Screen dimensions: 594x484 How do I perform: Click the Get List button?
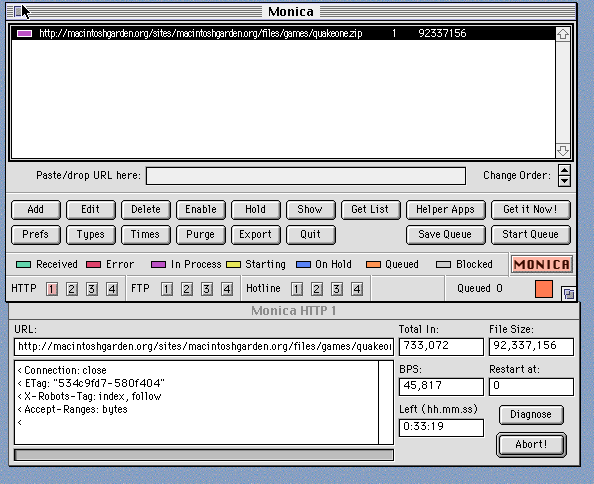tap(370, 210)
